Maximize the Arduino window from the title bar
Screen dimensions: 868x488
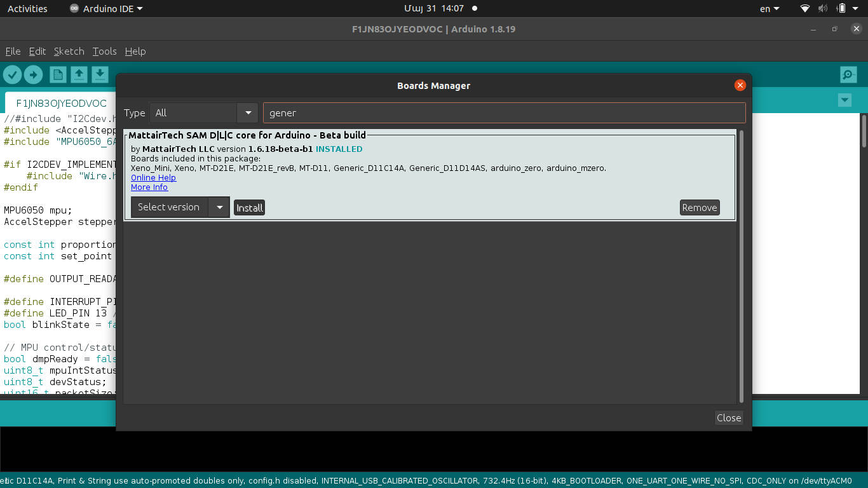coord(835,29)
